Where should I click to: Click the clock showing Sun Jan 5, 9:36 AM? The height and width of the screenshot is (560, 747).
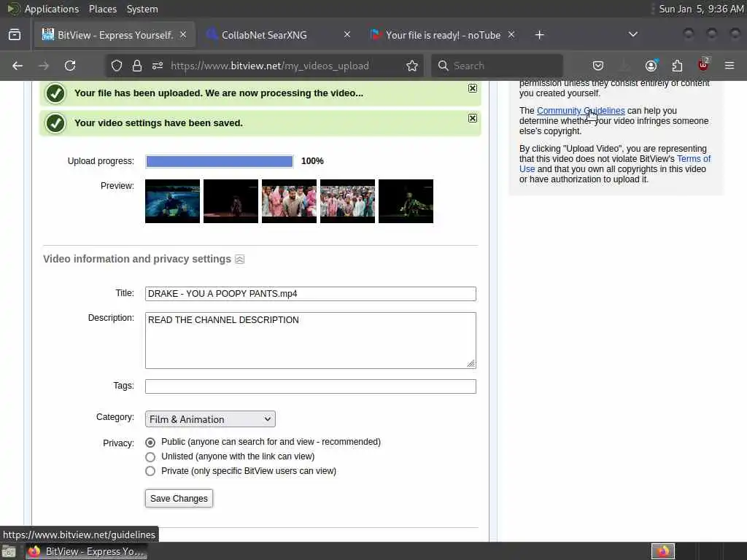701,9
